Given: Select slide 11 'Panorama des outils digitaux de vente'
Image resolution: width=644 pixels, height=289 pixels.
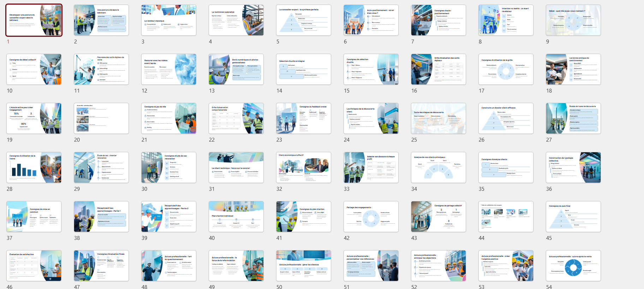Looking at the screenshot, I should click(x=101, y=69).
